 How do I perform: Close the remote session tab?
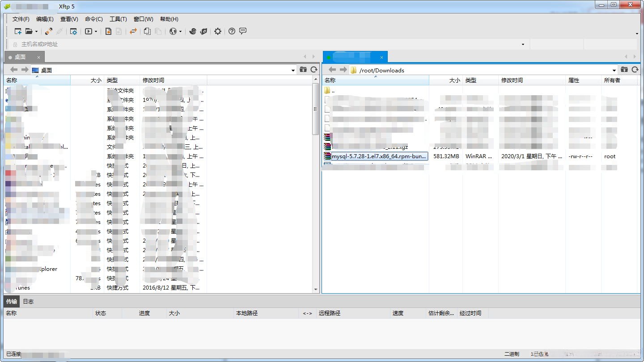[x=381, y=57]
